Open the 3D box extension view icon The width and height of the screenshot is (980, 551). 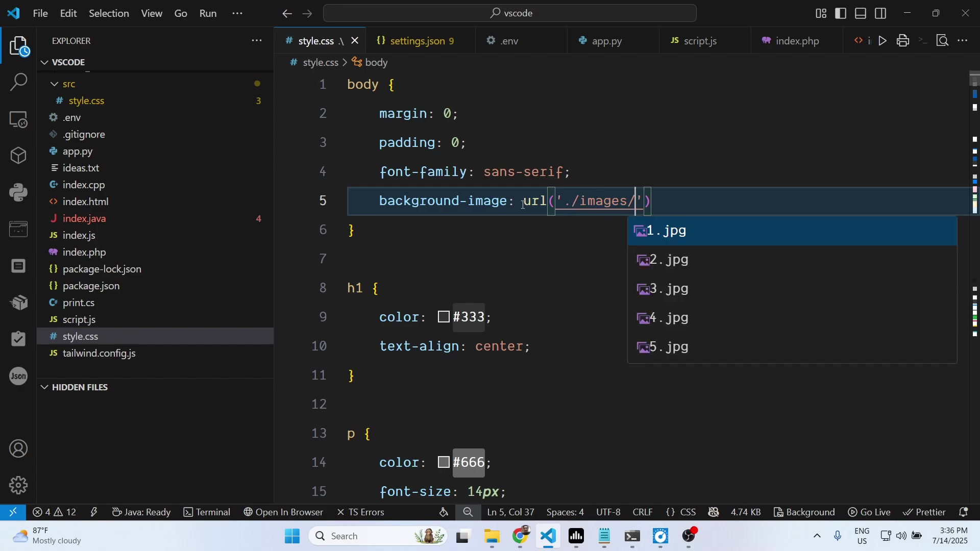(18, 155)
